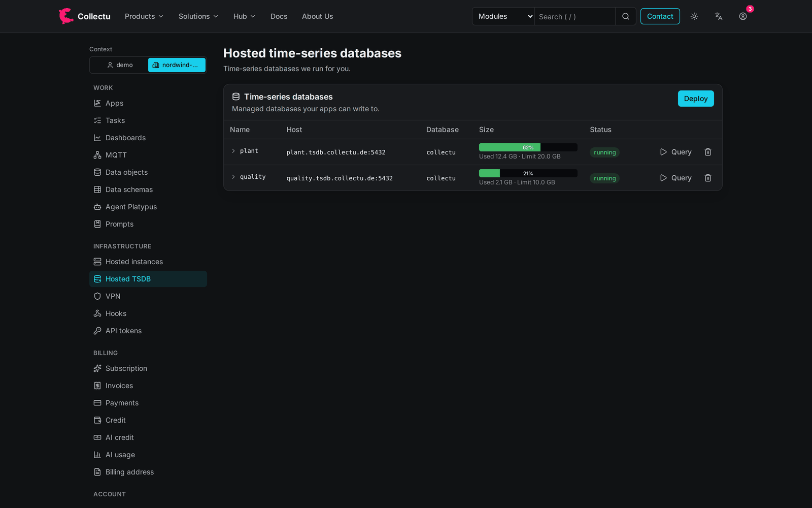Run Query on the plant database
The height and width of the screenshot is (508, 812).
coord(675,152)
